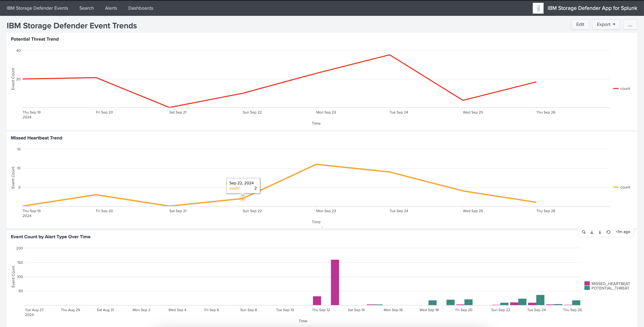
Task: Click the Edit button
Action: (580, 24)
